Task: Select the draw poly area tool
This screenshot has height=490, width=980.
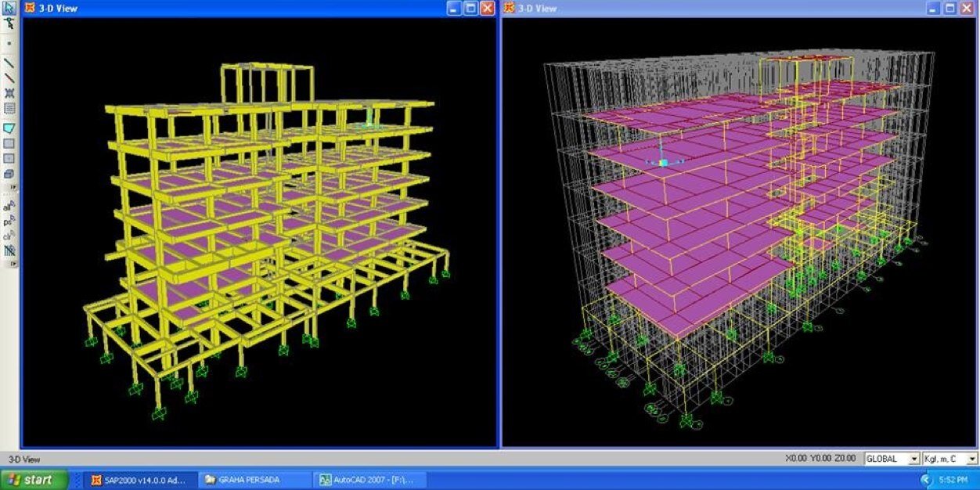Action: (9, 128)
